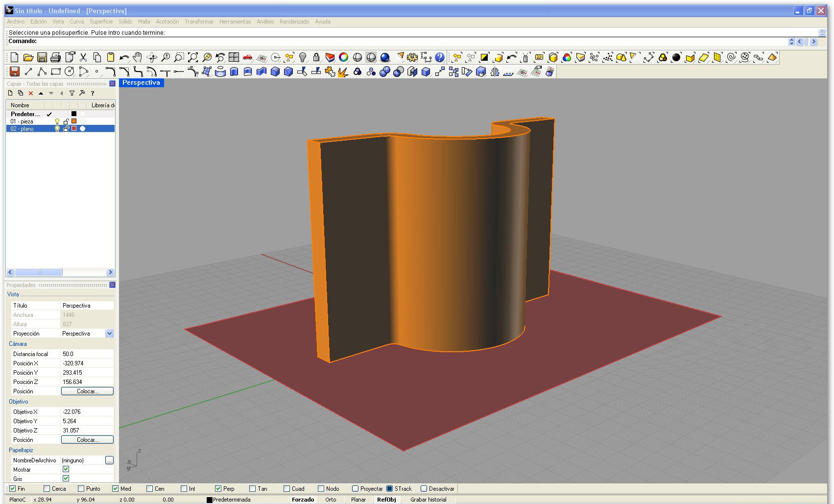Click the Mirror tool icon

[x=495, y=72]
